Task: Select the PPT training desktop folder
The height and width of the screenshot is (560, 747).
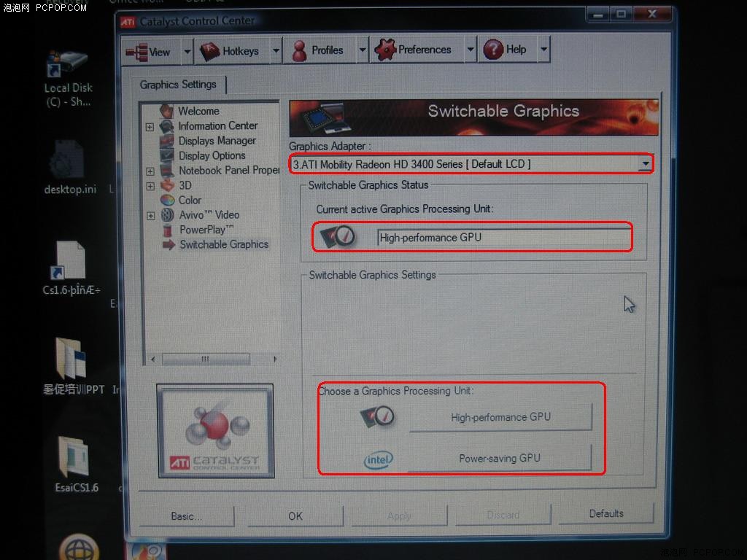Action: pos(74,366)
